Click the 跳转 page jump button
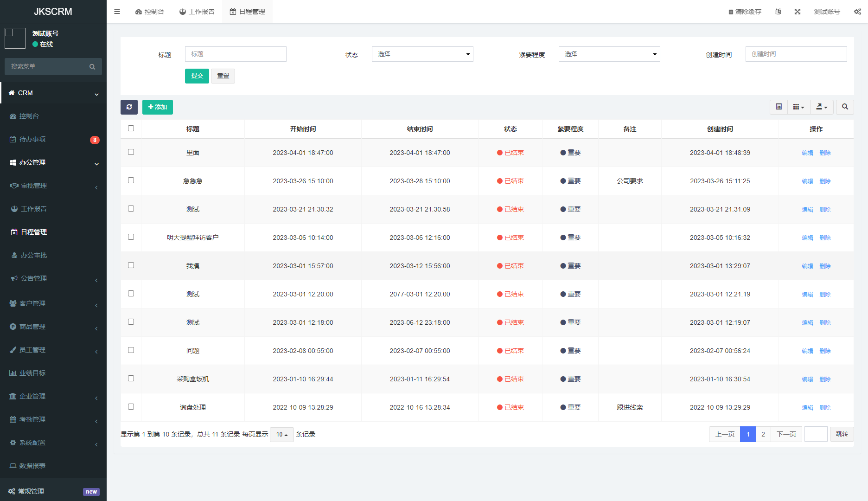Screen dimensions: 868x501 pos(842,434)
